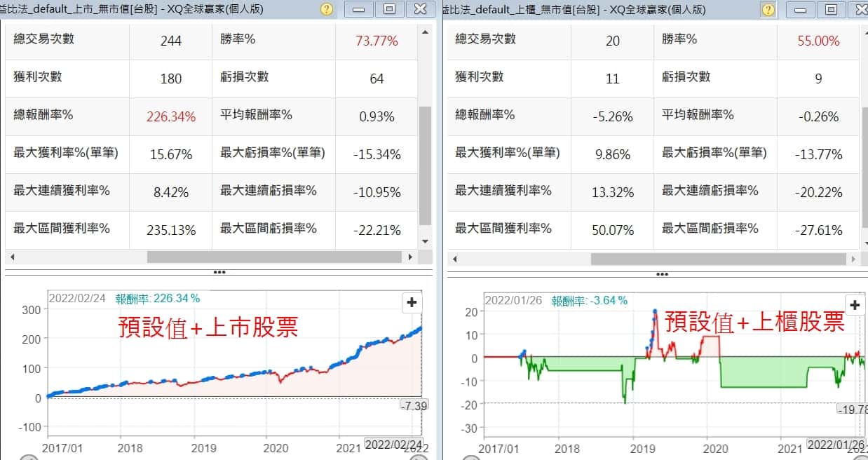Click the help icon in the right window
Viewport: 868px width, 460px height.
(x=768, y=9)
